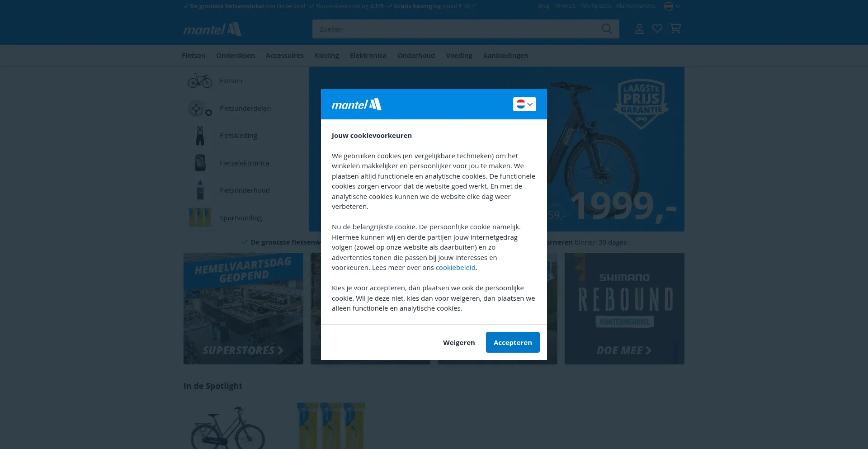Image resolution: width=868 pixels, height=449 pixels.
Task: Open the cookiebeleid link
Action: (455, 268)
